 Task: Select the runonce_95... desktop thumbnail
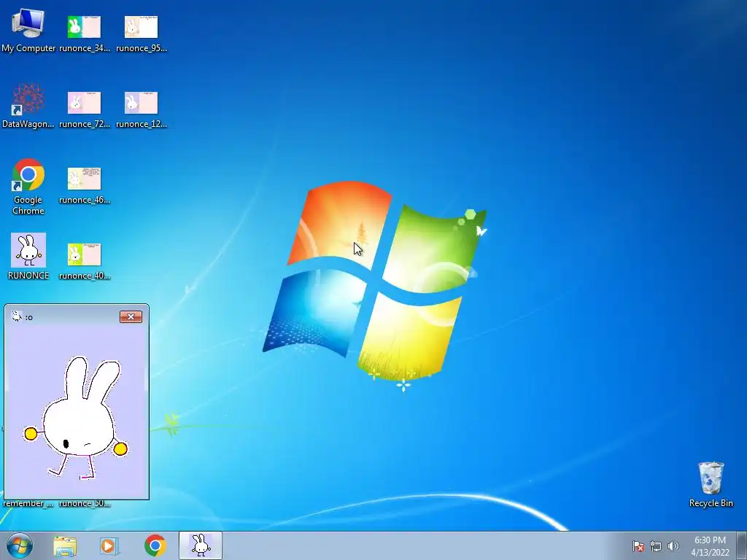point(141,32)
